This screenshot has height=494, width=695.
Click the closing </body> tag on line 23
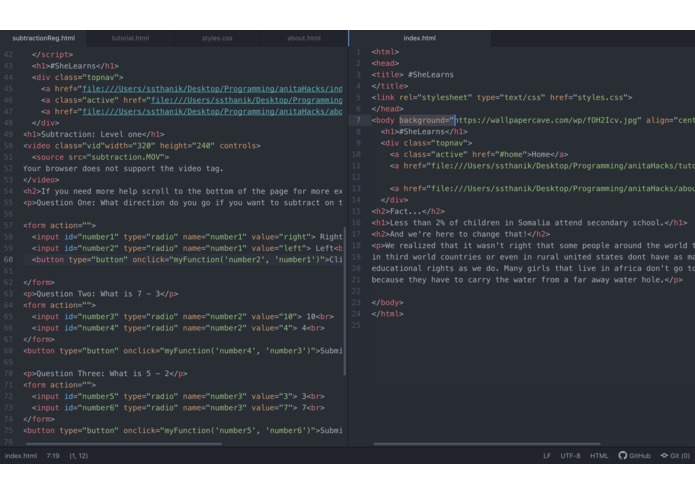[x=387, y=303]
